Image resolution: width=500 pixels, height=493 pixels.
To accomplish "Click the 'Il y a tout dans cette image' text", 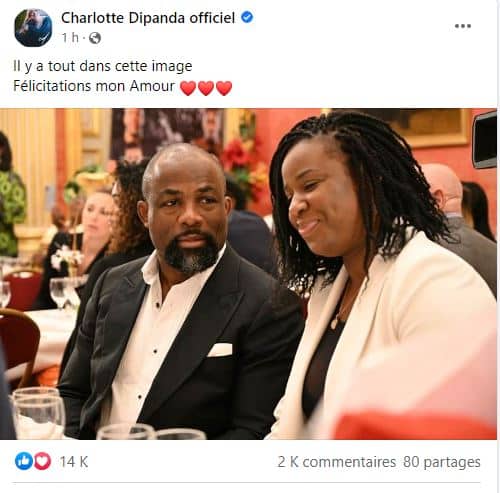I will [x=103, y=66].
